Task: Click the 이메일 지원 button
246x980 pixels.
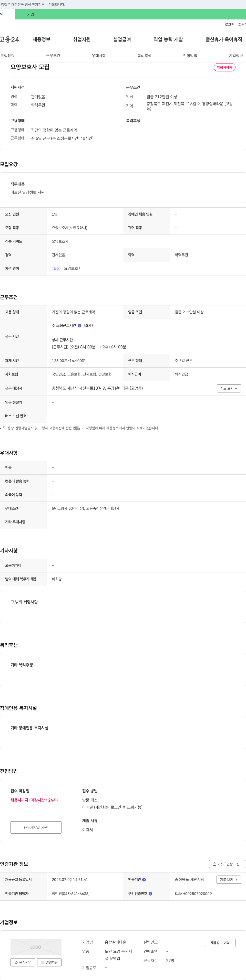Action: point(36,827)
